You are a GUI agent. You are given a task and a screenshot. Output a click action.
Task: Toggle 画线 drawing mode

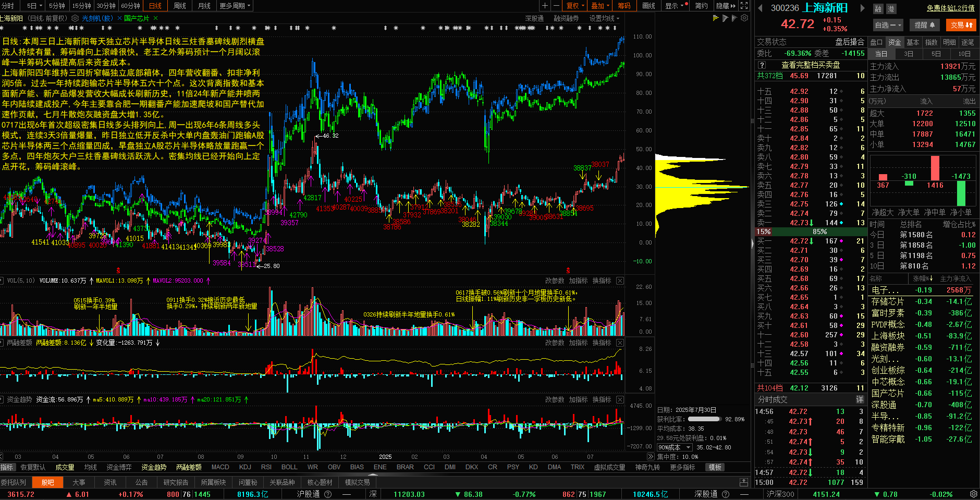[648, 6]
